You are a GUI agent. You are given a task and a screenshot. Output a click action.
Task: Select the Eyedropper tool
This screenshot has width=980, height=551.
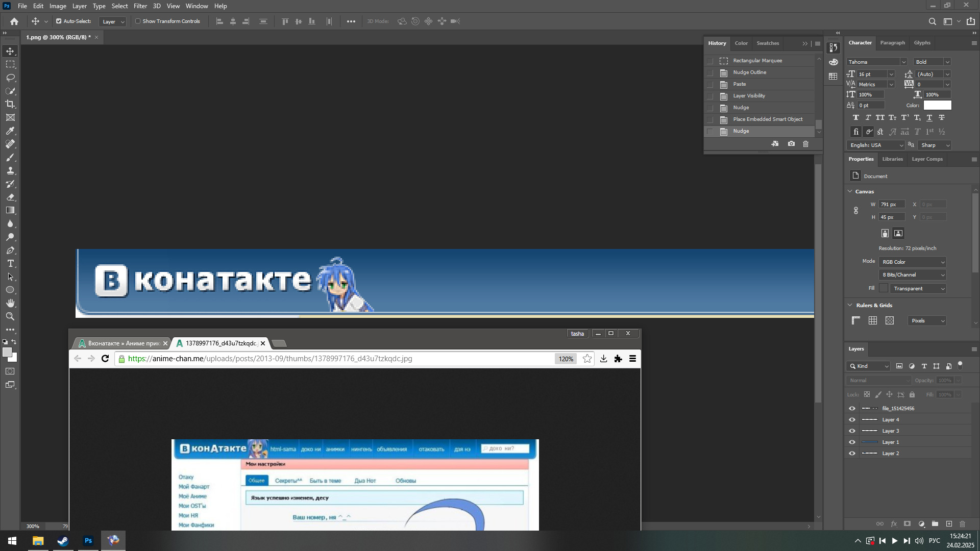coord(10,131)
